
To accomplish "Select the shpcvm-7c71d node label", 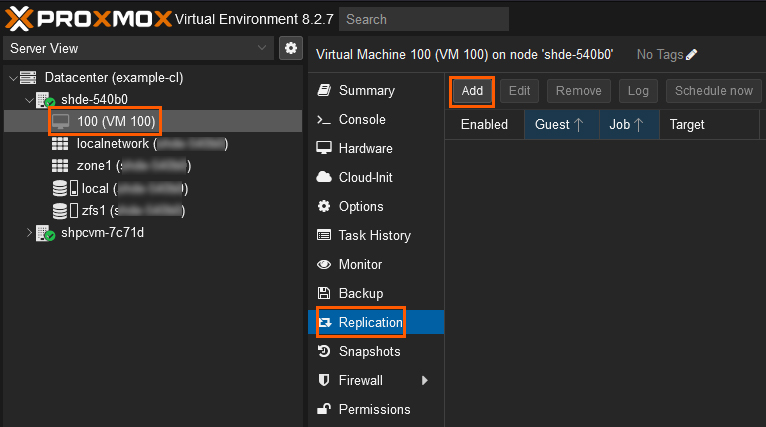I will [x=102, y=233].
